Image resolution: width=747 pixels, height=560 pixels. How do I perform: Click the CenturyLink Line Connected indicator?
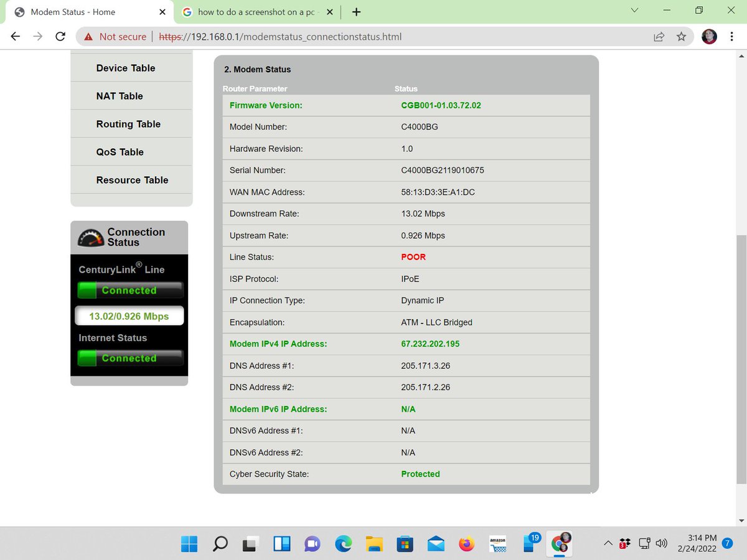(x=130, y=290)
